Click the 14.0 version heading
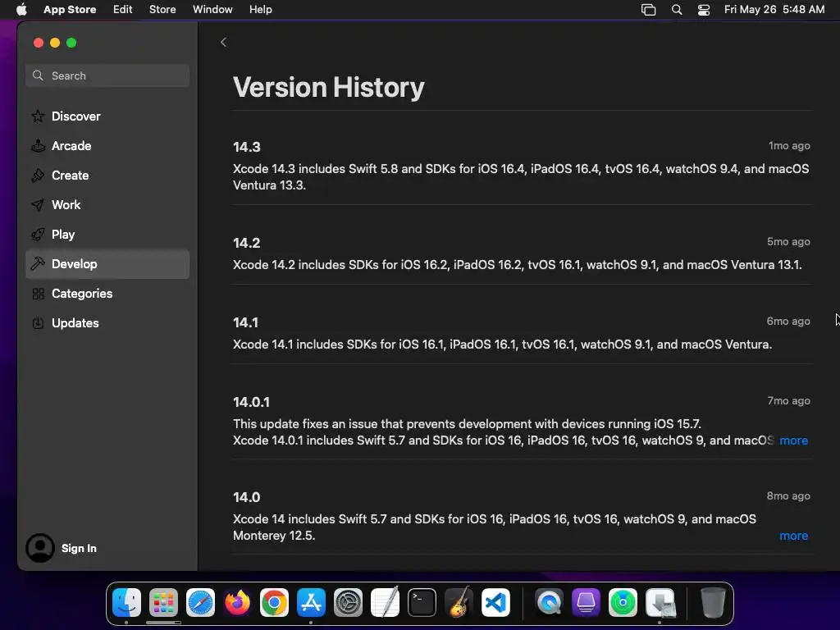840x630 pixels. click(x=246, y=497)
